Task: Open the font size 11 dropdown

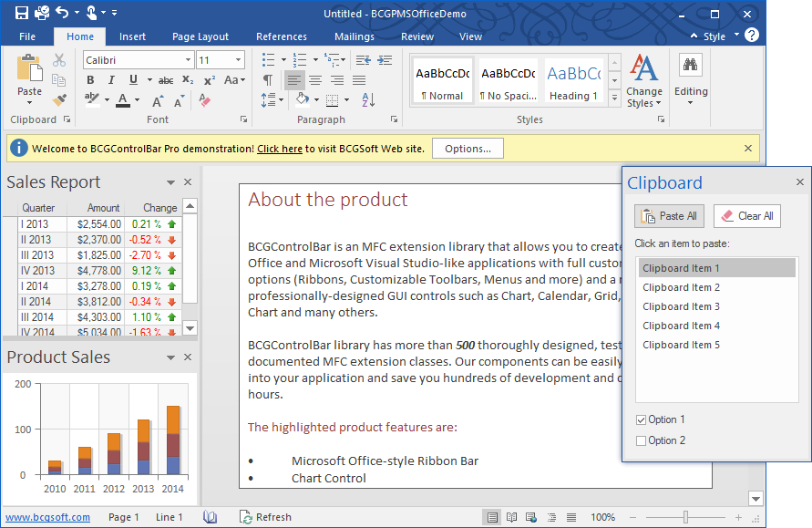Action: click(238, 60)
